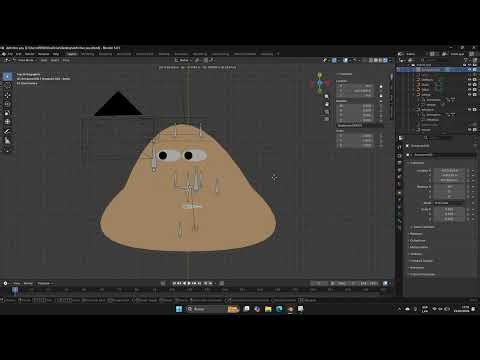Select the Transform tool in the toolbar
Image resolution: width=480 pixels, height=360 pixels.
(x=7, y=122)
